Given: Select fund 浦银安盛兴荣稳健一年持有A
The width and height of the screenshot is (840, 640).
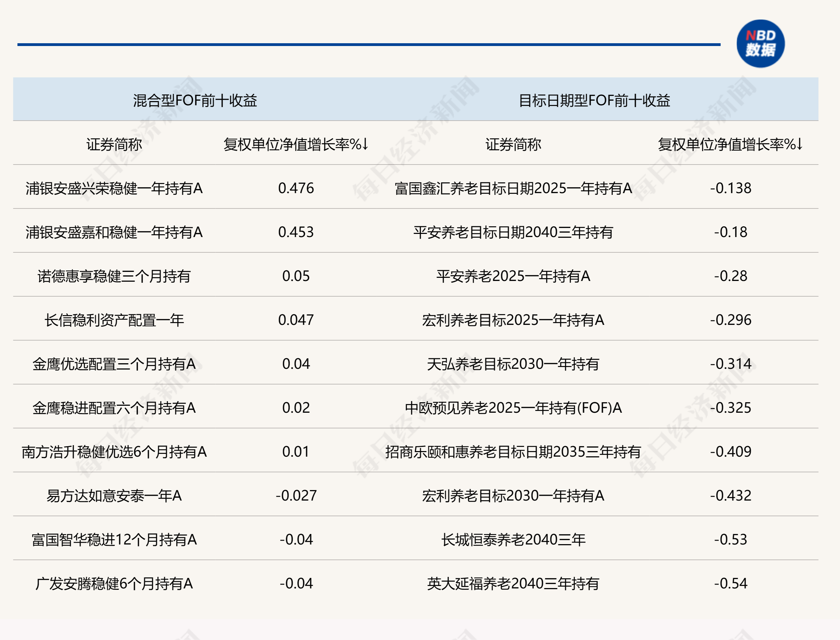Looking at the screenshot, I should (x=114, y=188).
